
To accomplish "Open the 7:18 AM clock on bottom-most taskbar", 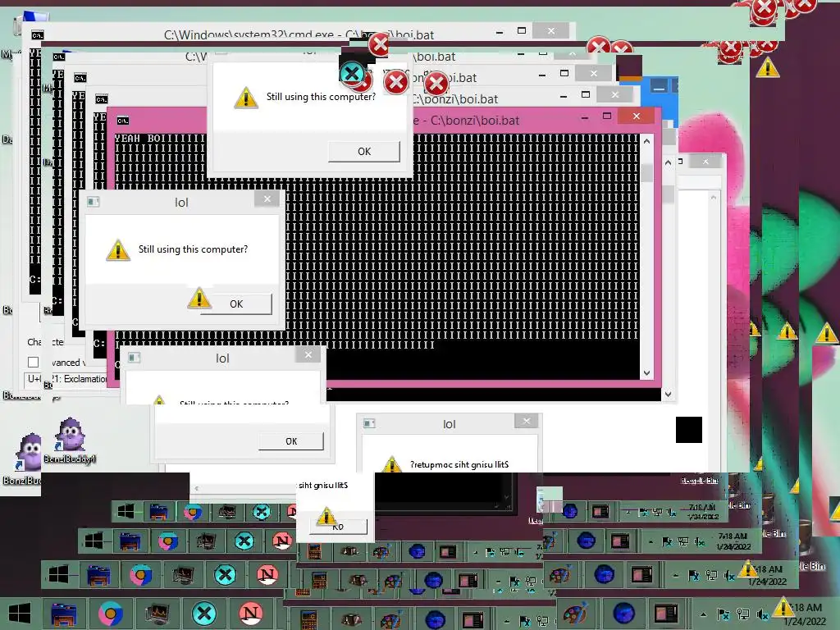I will 806,614.
